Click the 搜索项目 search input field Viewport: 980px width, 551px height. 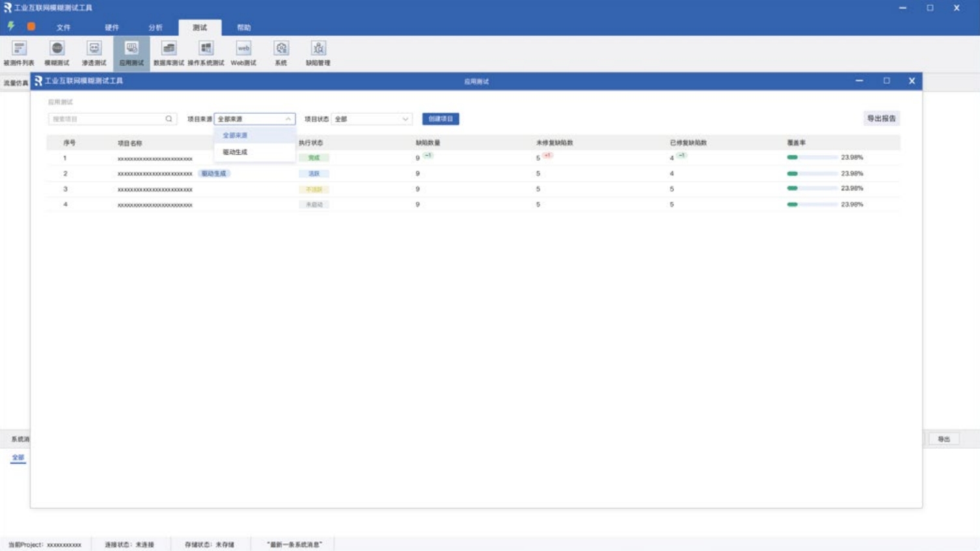pyautogui.click(x=106, y=119)
